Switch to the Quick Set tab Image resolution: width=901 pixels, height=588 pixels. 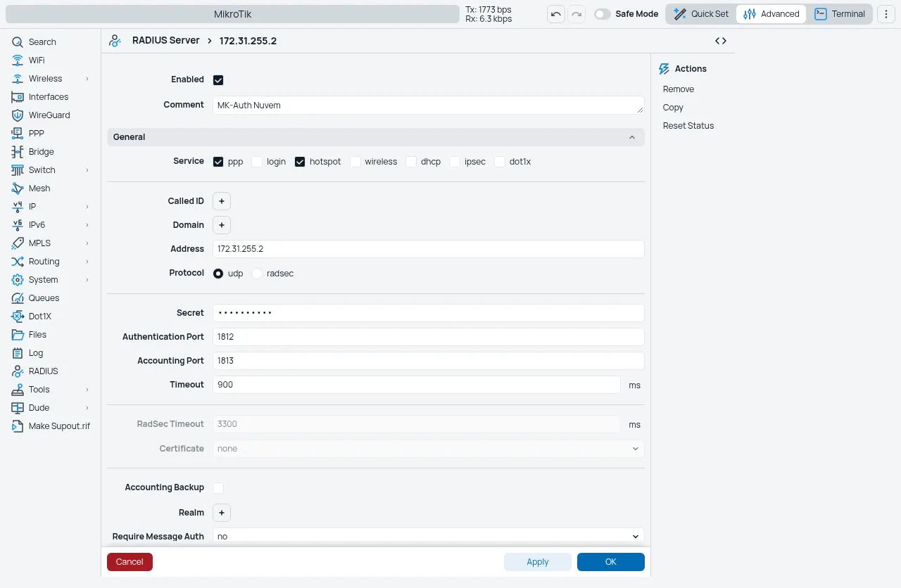click(x=701, y=14)
